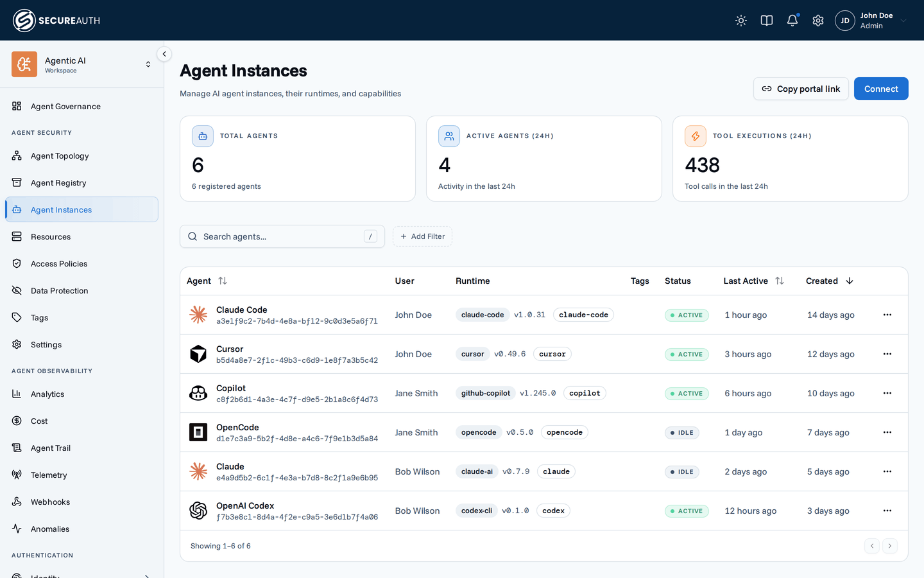The height and width of the screenshot is (578, 924).
Task: Click the Tool Executions lightning icon
Action: coord(696,136)
